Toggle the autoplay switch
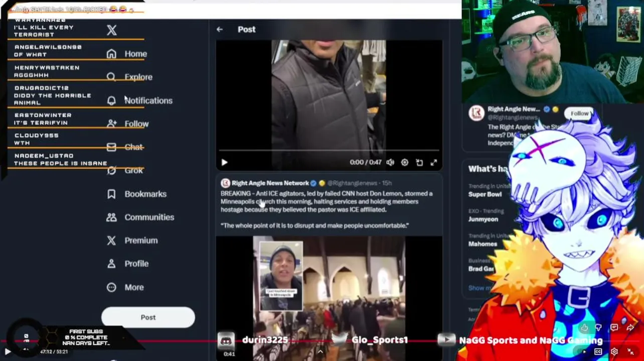 coord(584,352)
